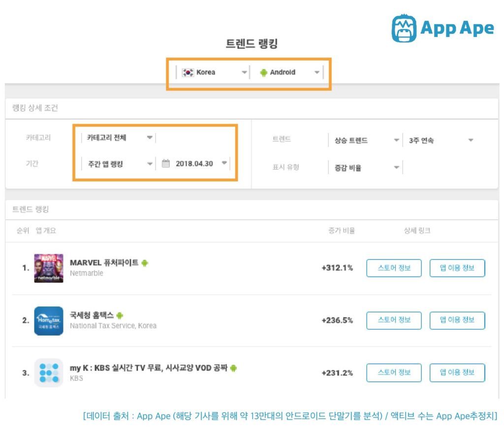Screen dimensions: 504x434
Task: Expand the 주간 앱 랭킹 period dropdown
Action: pyautogui.click(x=119, y=164)
